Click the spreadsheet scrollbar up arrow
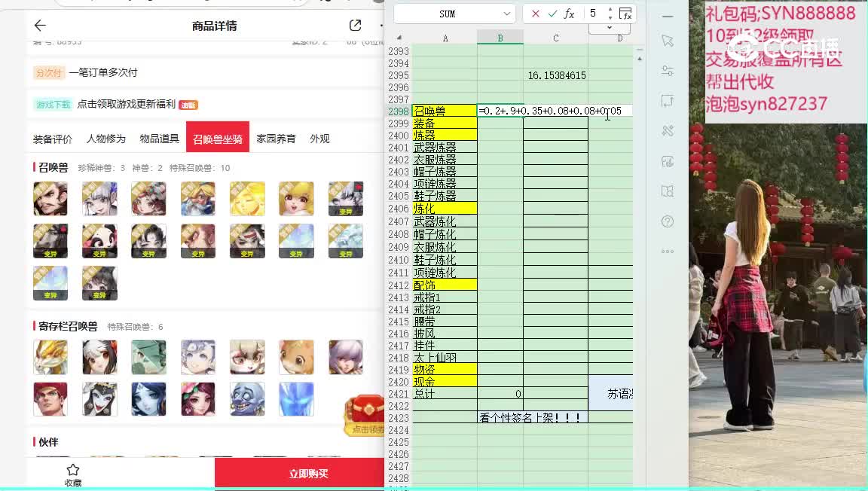The width and height of the screenshot is (868, 491). pos(640,58)
